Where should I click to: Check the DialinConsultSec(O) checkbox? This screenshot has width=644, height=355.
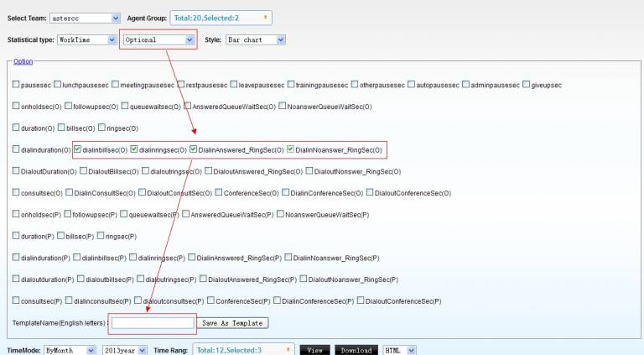click(69, 192)
